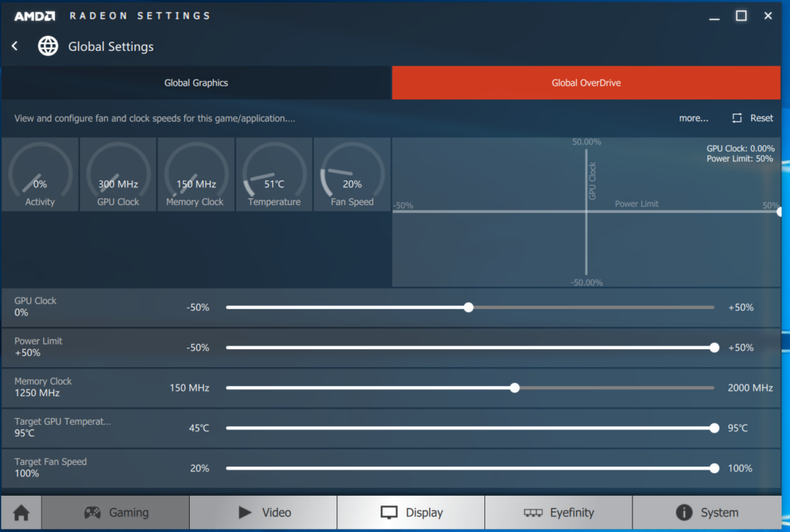Maximize the Radeon Settings window
The height and width of the screenshot is (532, 790).
[x=741, y=16]
